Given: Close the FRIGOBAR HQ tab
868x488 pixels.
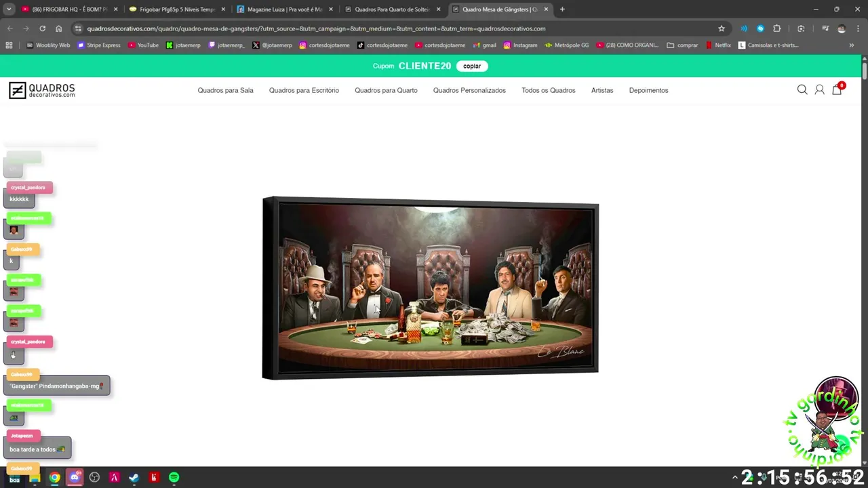Looking at the screenshot, I should tap(115, 9).
